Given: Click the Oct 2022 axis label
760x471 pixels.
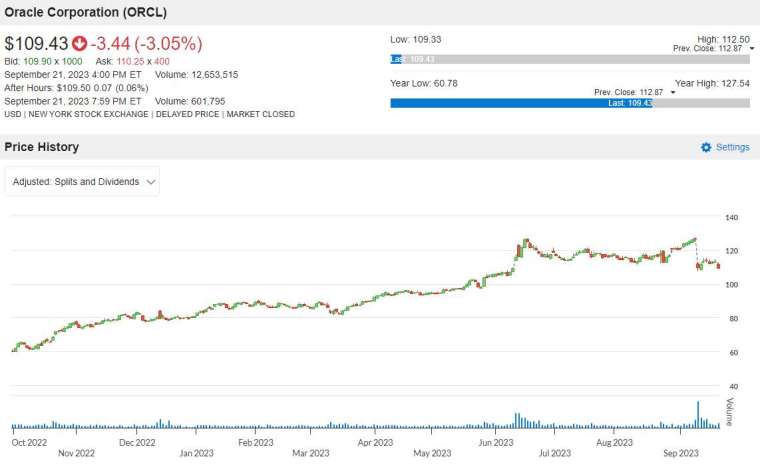Looking at the screenshot, I should pyautogui.click(x=29, y=442).
